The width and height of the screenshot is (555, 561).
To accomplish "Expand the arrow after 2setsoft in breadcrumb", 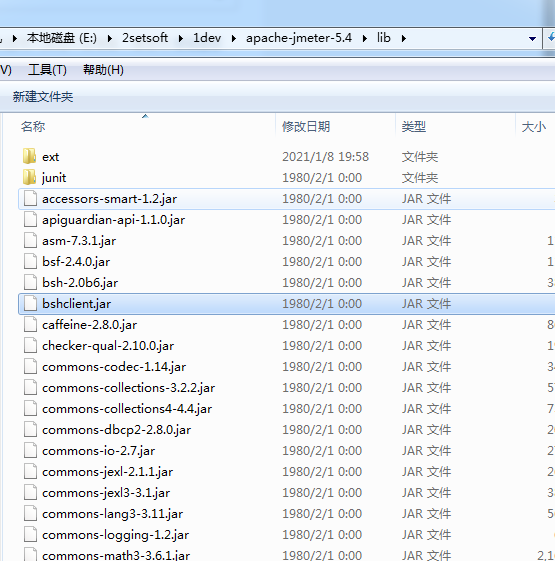I will coord(181,38).
